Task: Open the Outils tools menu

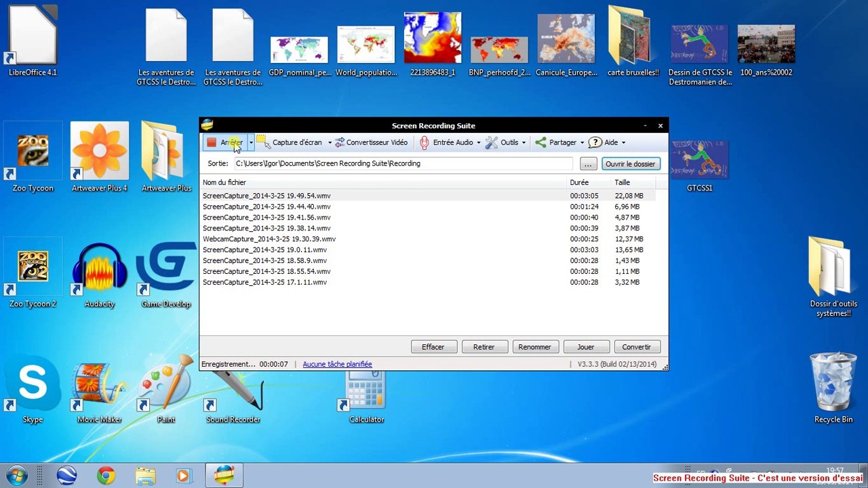Action: 502,142
